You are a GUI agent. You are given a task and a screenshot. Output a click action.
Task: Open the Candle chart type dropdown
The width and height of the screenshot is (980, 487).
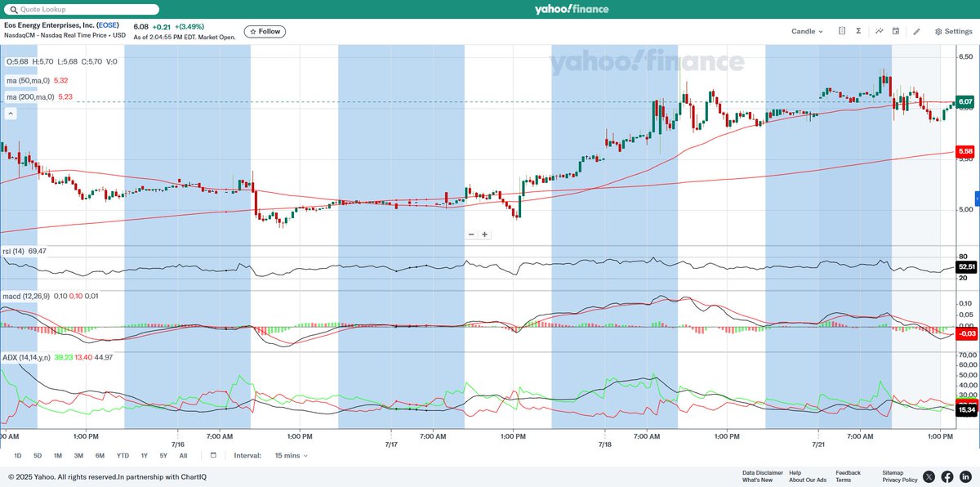[x=807, y=31]
